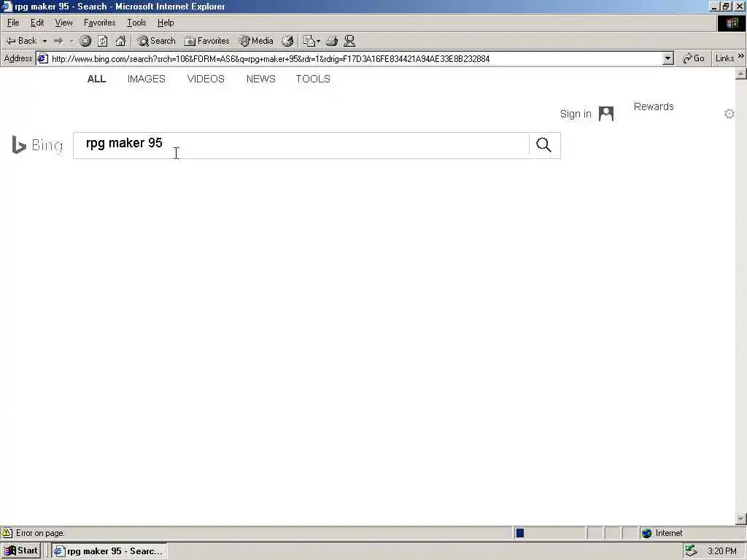
Task: Click the Bing search text box
Action: (301, 145)
